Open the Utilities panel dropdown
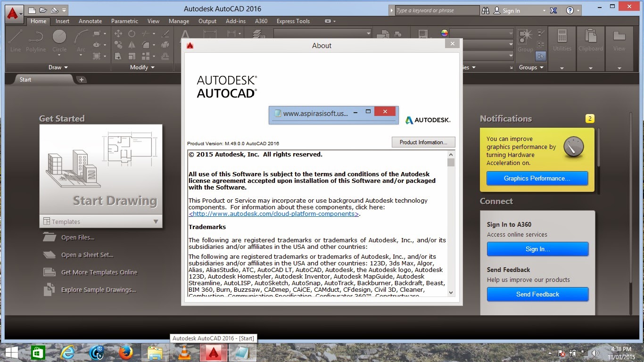The image size is (644, 362). [562, 68]
